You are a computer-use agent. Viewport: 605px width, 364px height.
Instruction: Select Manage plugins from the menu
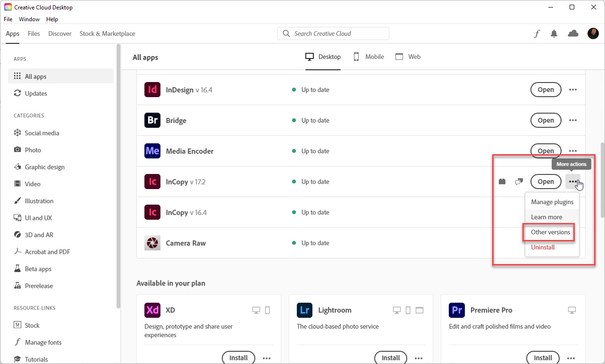[x=552, y=202]
